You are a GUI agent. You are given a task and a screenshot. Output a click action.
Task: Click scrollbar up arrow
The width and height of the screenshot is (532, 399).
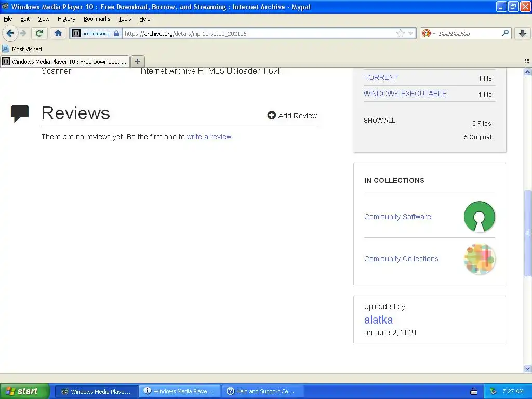coord(527,72)
